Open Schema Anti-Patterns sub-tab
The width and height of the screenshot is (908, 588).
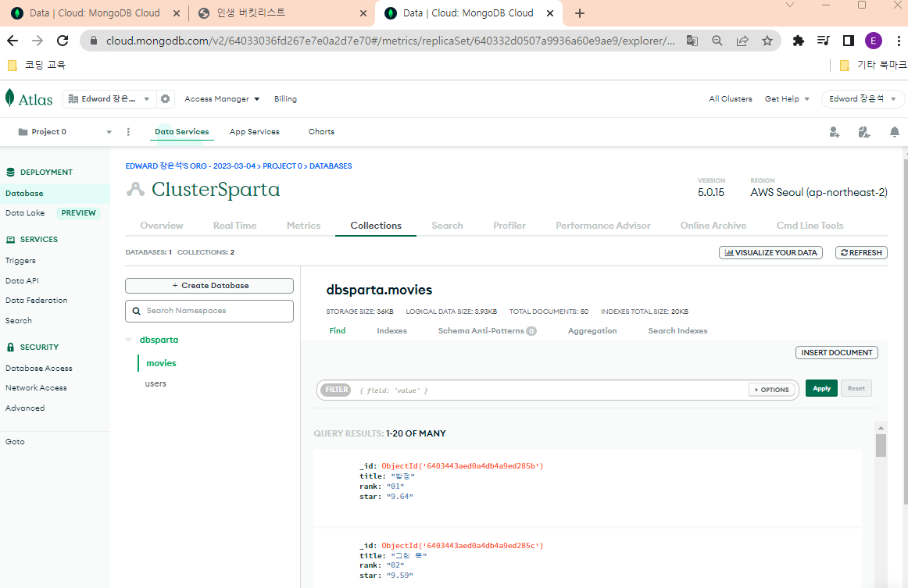487,330
